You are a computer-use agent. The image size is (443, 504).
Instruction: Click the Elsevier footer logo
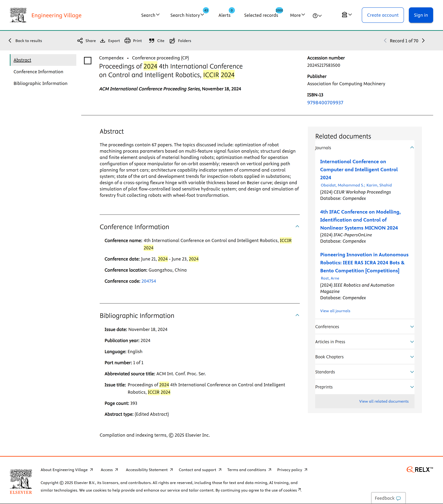[21, 482]
